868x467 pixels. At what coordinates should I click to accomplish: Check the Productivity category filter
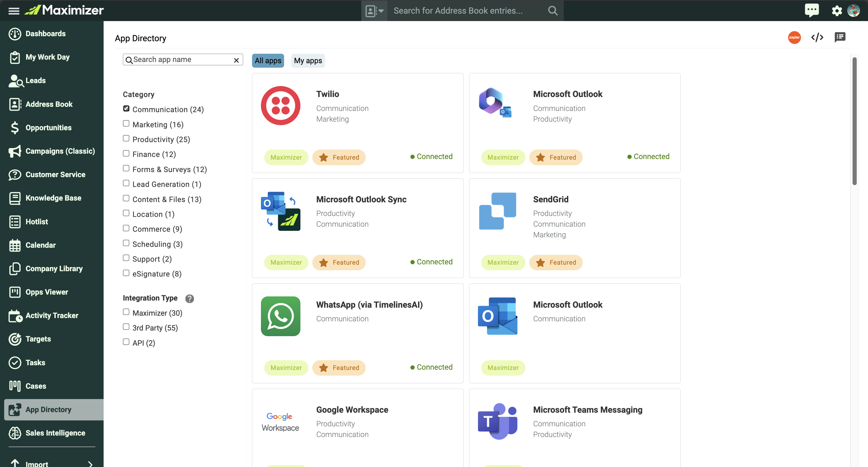click(126, 138)
